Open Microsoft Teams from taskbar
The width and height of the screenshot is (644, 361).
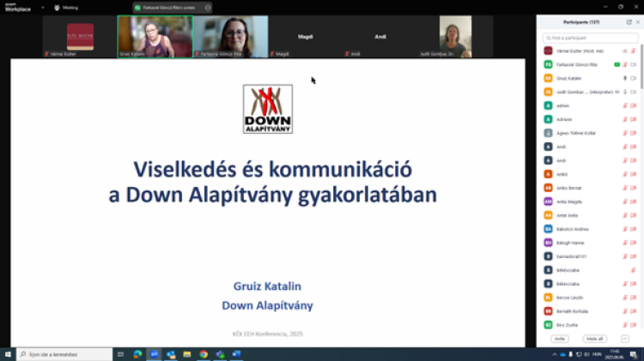[220, 354]
